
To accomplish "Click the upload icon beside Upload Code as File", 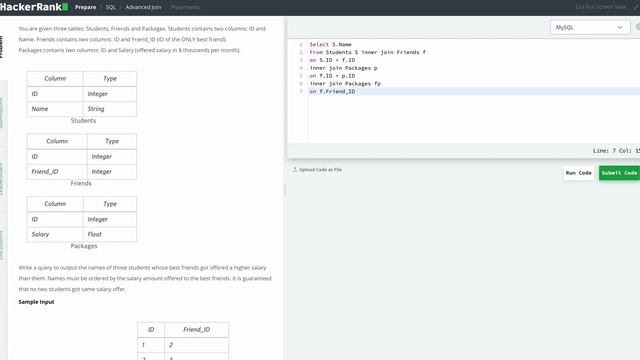I will coord(295,169).
